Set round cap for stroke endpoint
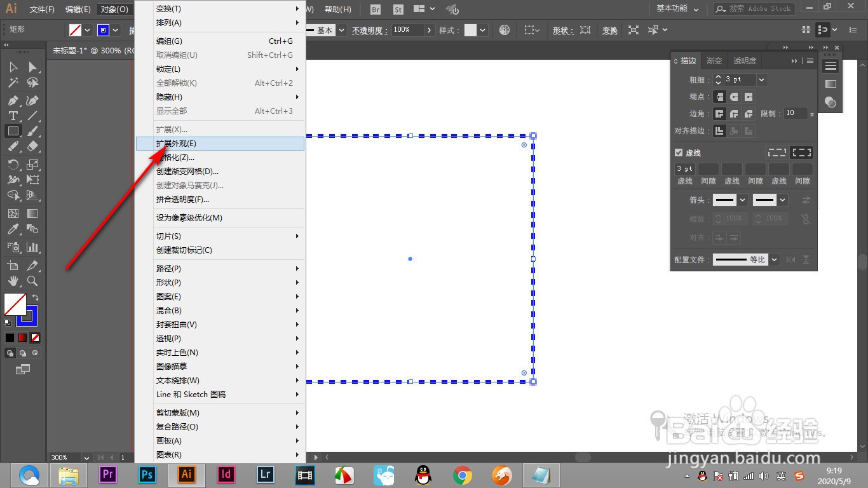The height and width of the screenshot is (488, 868). (x=734, y=97)
